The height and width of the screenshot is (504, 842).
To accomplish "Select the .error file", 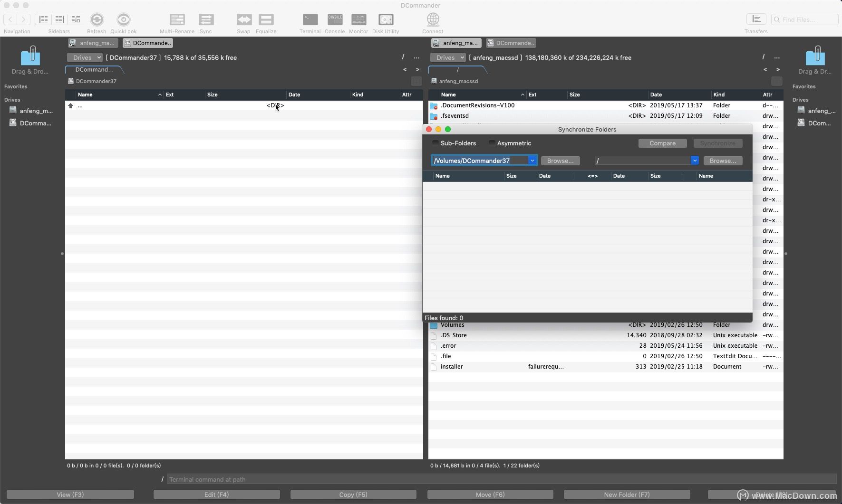I will pos(606,346).
